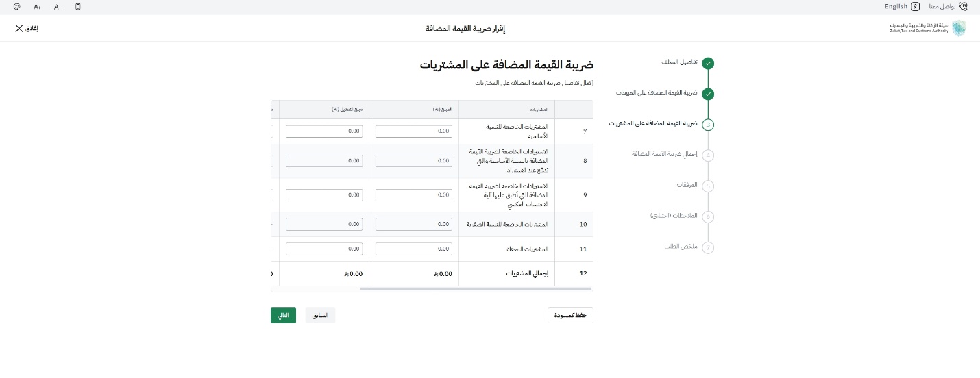This screenshot has width=980, height=378.
Task: Select step 4 circle إجمالي ضريبة القيمة المضافة
Action: (x=708, y=155)
